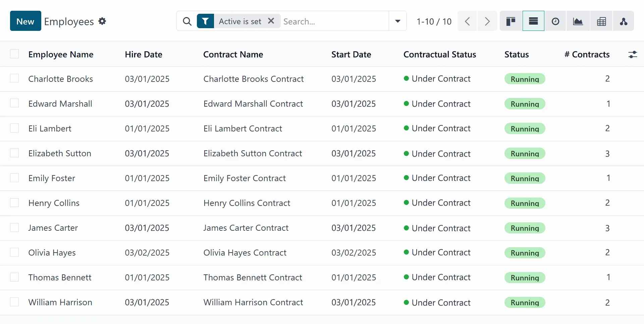Switch to List view

point(533,21)
